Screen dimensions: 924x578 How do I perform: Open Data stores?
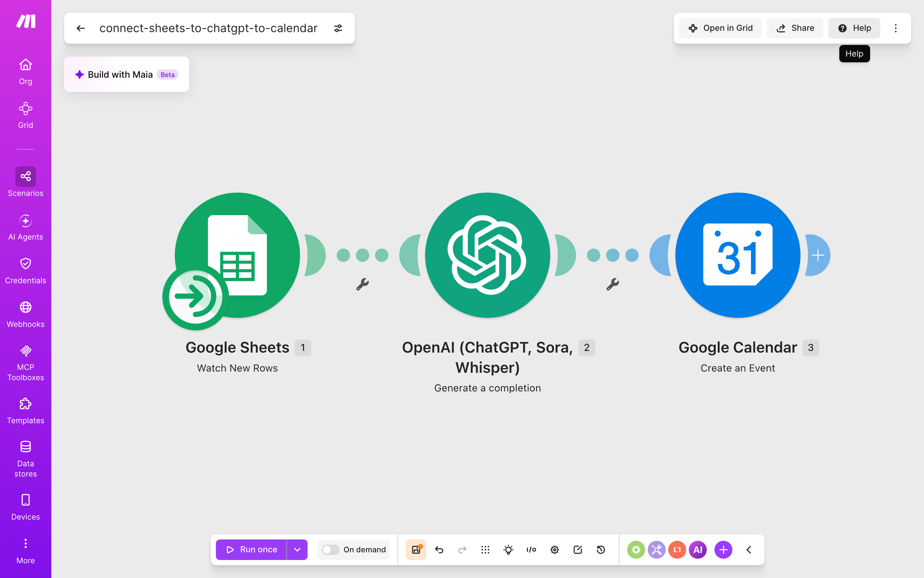point(26,459)
